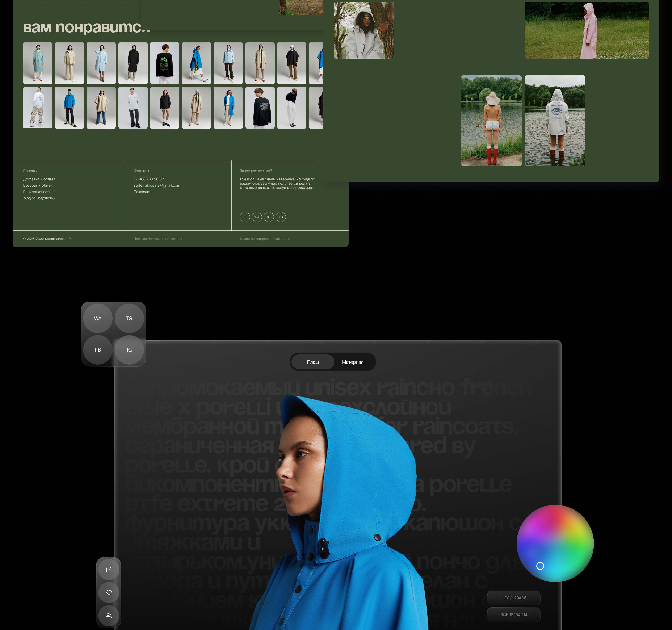672x630 pixels.
Task: Click the RGB 18 154 214 field
Action: click(513, 615)
